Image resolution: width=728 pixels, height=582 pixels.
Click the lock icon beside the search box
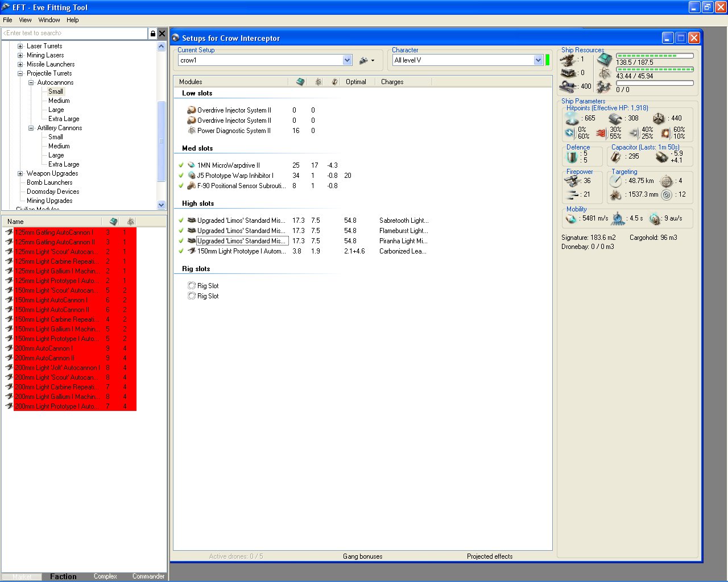tap(152, 34)
